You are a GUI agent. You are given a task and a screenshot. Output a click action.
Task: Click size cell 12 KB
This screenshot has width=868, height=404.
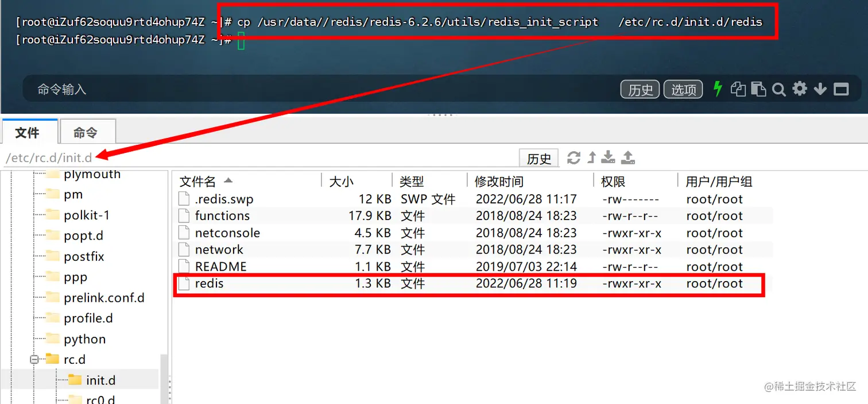374,199
